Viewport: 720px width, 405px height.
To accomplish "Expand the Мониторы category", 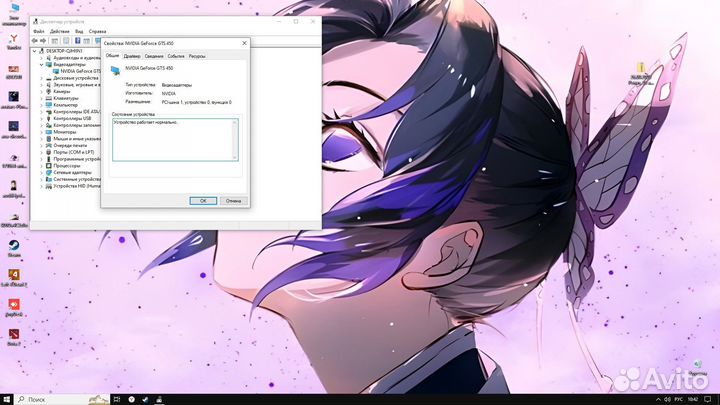I will [41, 132].
